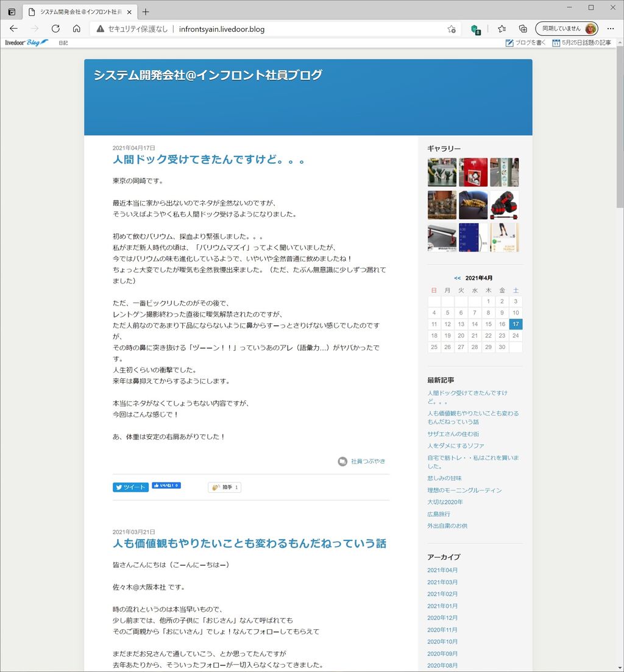
Task: Open gallery thumbnail with blue chart
Action: click(473, 237)
